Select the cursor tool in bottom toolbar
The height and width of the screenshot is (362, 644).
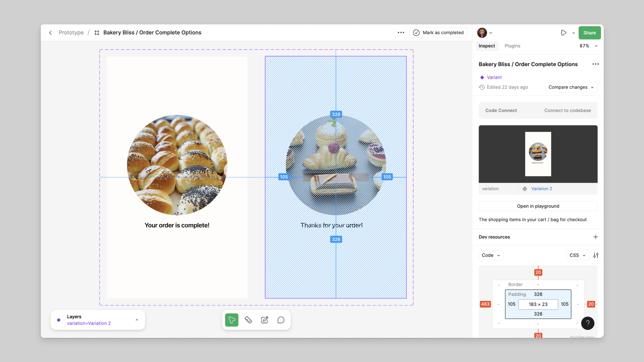[x=231, y=320]
